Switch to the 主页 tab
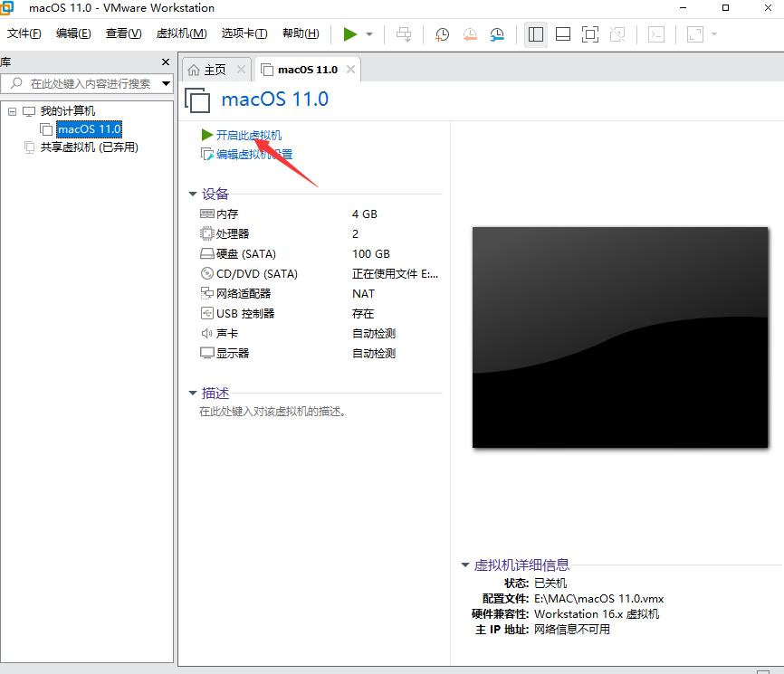Image resolution: width=784 pixels, height=674 pixels. pos(210,68)
